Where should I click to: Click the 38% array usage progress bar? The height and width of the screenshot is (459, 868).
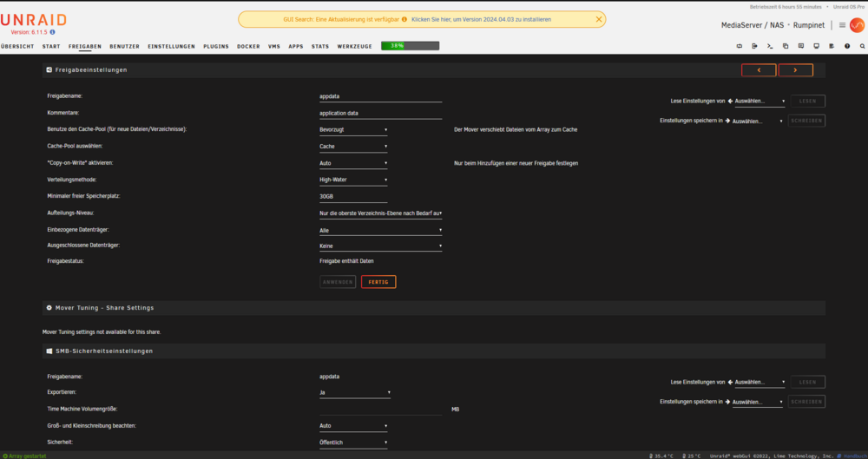[411, 46]
